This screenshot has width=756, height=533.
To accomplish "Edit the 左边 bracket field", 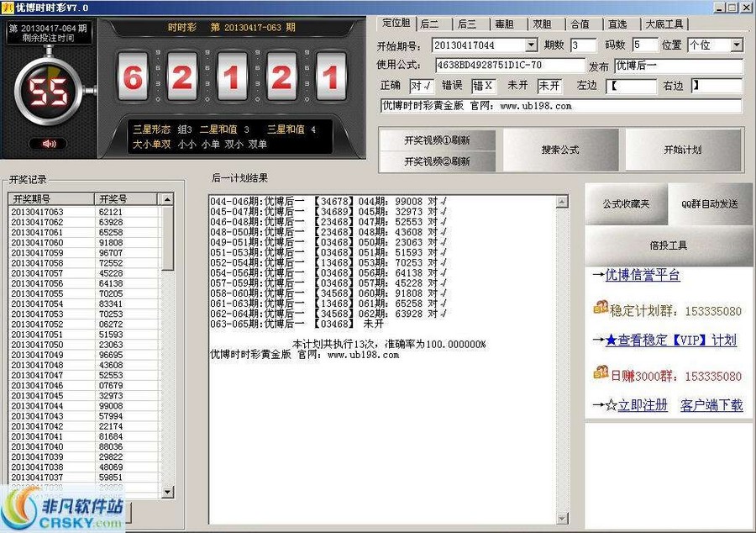I will (x=632, y=87).
